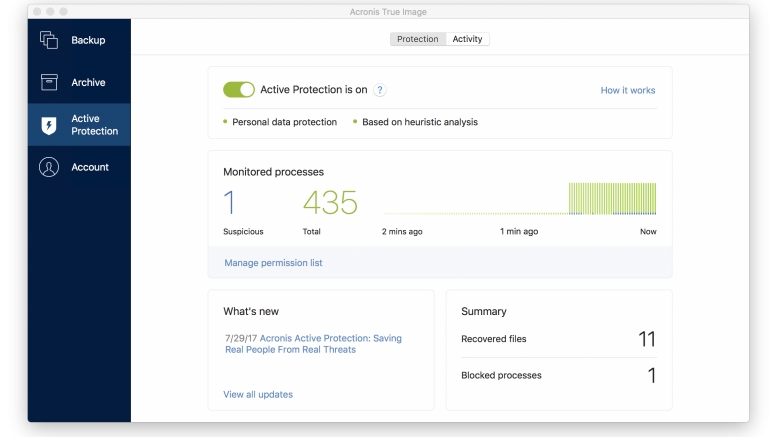777x437 pixels.
Task: Open the How it works link
Action: 628,90
